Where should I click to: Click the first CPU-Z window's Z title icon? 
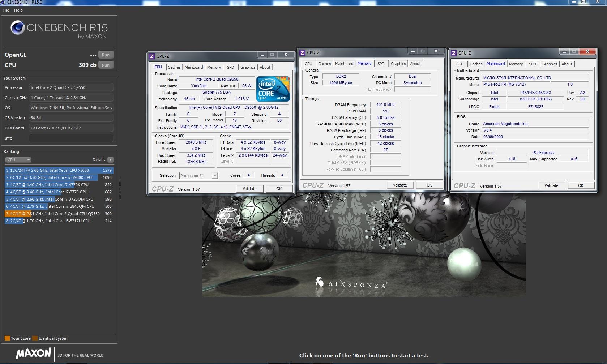152,56
